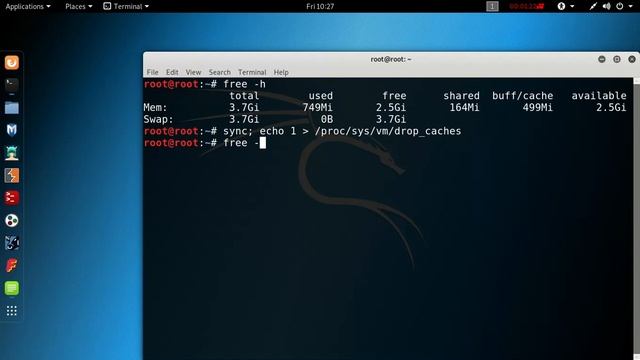Open the Applications menu
Screen dimensions: 640x360
click(x=28, y=6)
